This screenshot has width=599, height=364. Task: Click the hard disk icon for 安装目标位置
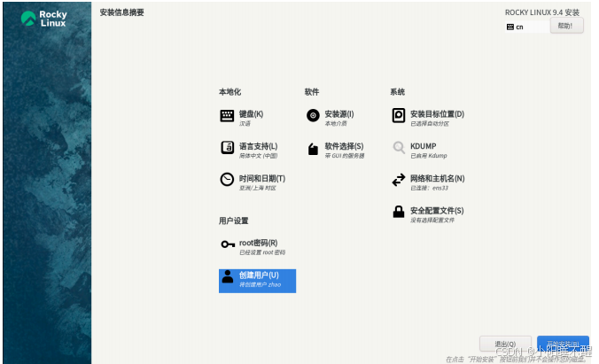coord(399,115)
